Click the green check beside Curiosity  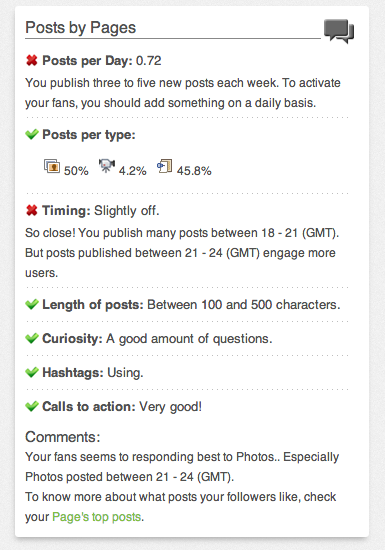tap(32, 338)
